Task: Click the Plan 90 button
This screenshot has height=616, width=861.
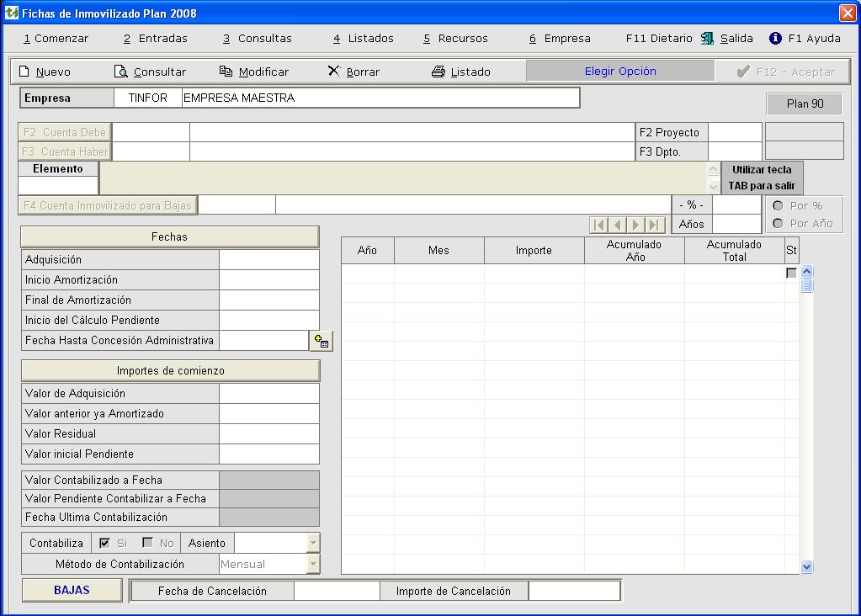Action: pos(805,104)
